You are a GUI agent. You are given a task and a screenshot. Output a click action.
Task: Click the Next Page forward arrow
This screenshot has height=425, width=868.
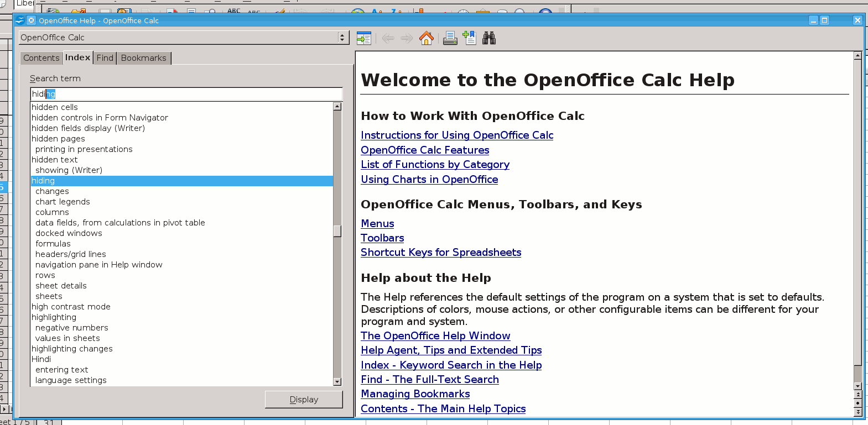click(407, 38)
